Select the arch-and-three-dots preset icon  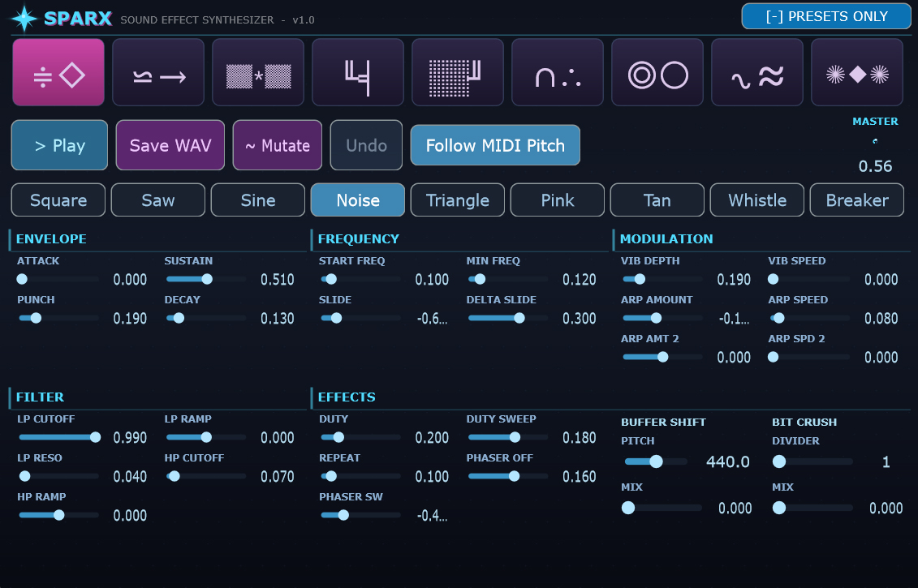pyautogui.click(x=558, y=72)
